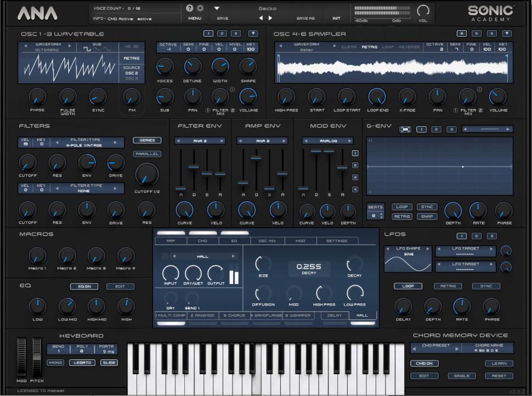Screen dimensions: 532x396
Task: Turn the reverb LOW PASS knob
Action: pyautogui.click(x=354, y=292)
